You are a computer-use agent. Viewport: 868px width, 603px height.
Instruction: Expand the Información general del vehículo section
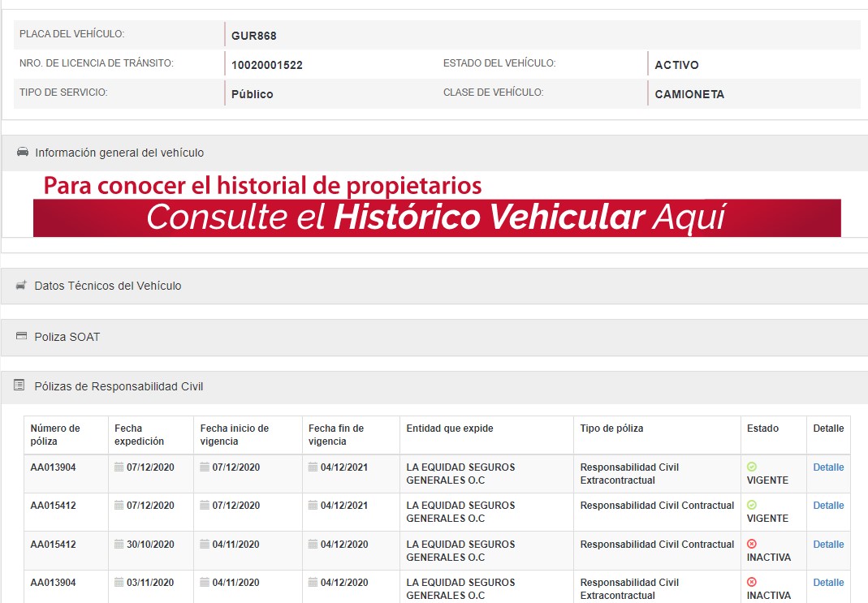(x=119, y=153)
